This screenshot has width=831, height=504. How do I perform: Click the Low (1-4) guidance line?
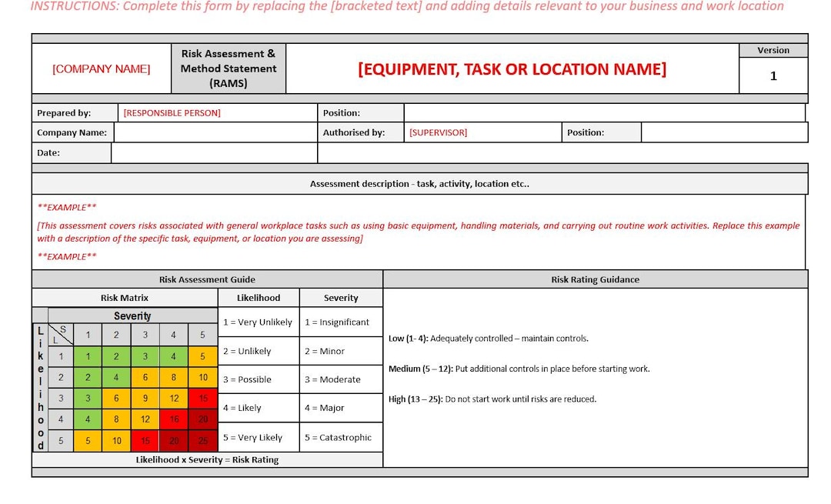click(488, 338)
